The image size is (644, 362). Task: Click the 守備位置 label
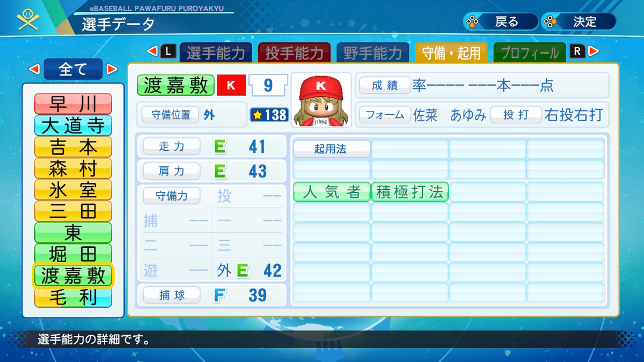point(170,114)
